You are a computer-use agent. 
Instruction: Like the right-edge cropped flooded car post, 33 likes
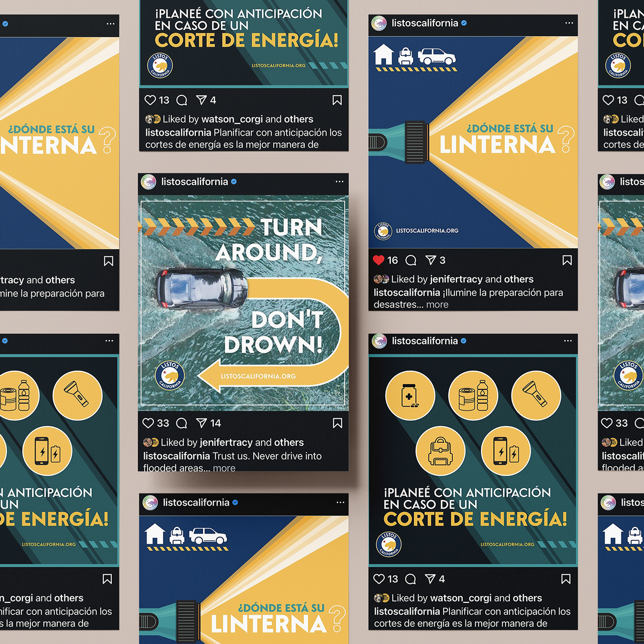click(607, 423)
